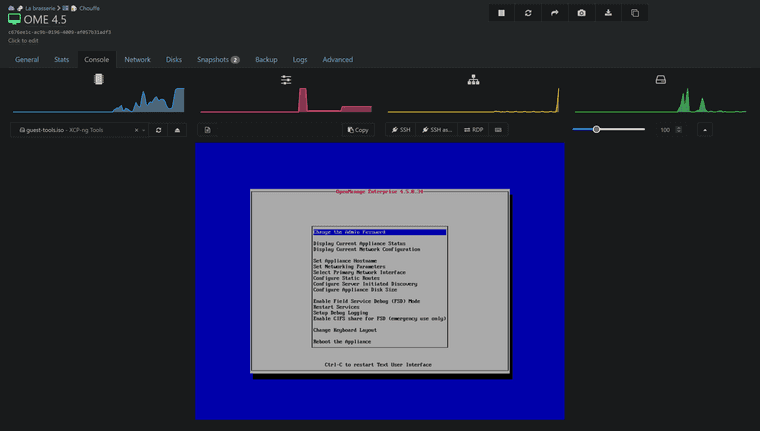Screen dimensions: 760x431
Task: Switch to the Network tab
Action: click(137, 60)
